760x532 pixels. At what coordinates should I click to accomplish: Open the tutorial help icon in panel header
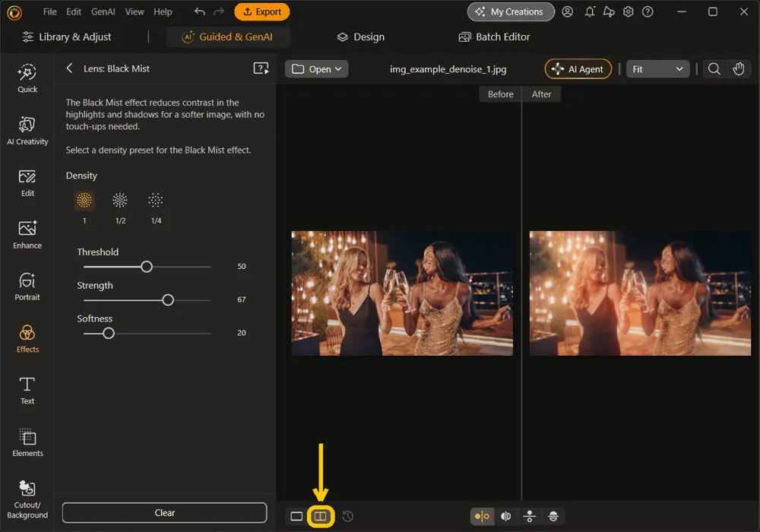pyautogui.click(x=261, y=68)
